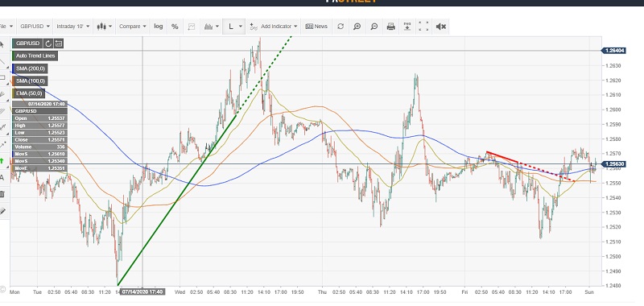
Task: Zoom out of the chart
Action: 374,27
